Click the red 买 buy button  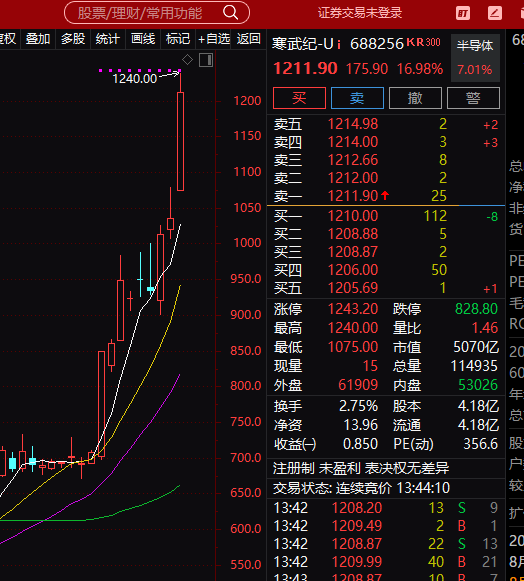[299, 98]
